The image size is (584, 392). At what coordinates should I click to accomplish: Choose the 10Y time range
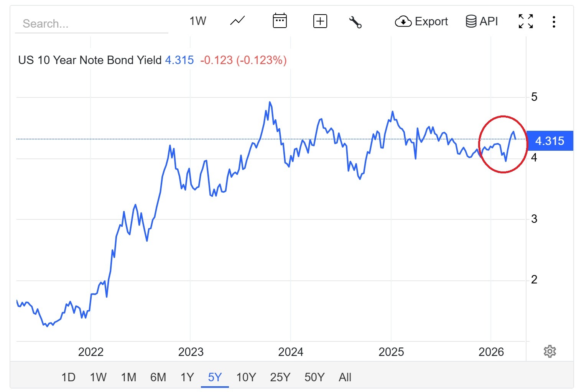click(246, 377)
